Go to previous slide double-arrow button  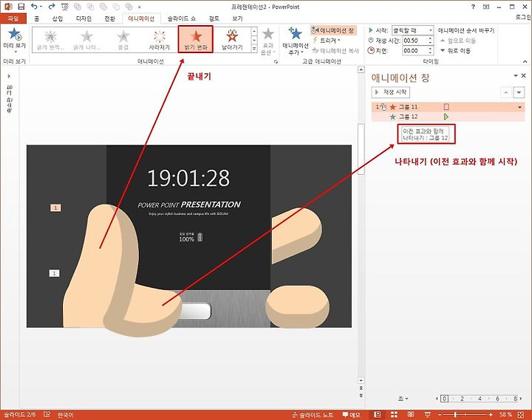pyautogui.click(x=361, y=388)
